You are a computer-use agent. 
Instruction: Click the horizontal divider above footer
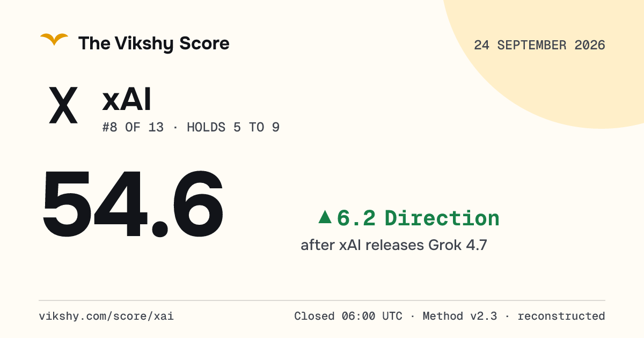click(x=322, y=300)
